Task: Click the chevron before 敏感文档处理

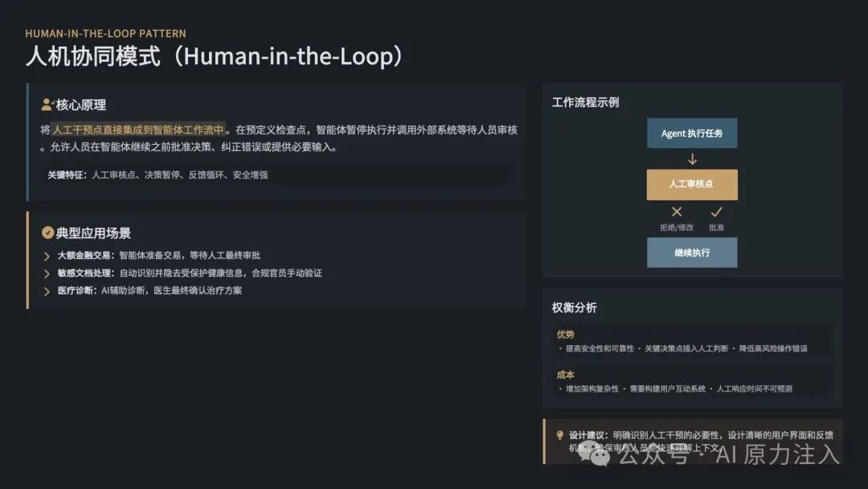Action: coord(47,273)
